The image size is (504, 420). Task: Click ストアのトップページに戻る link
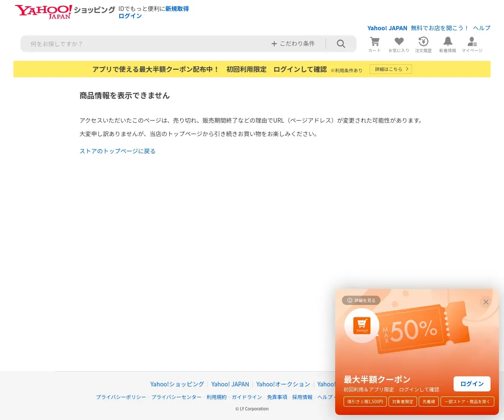pyautogui.click(x=118, y=151)
